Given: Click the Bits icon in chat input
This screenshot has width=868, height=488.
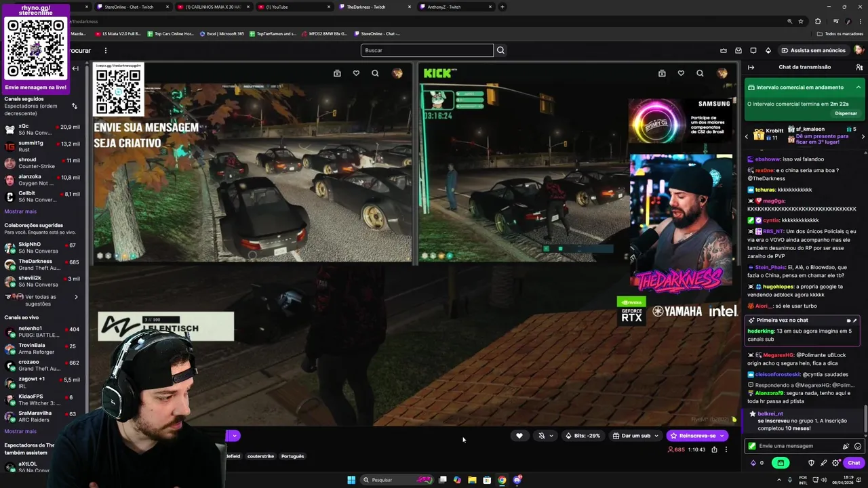Looking at the screenshot, I should click(x=846, y=446).
